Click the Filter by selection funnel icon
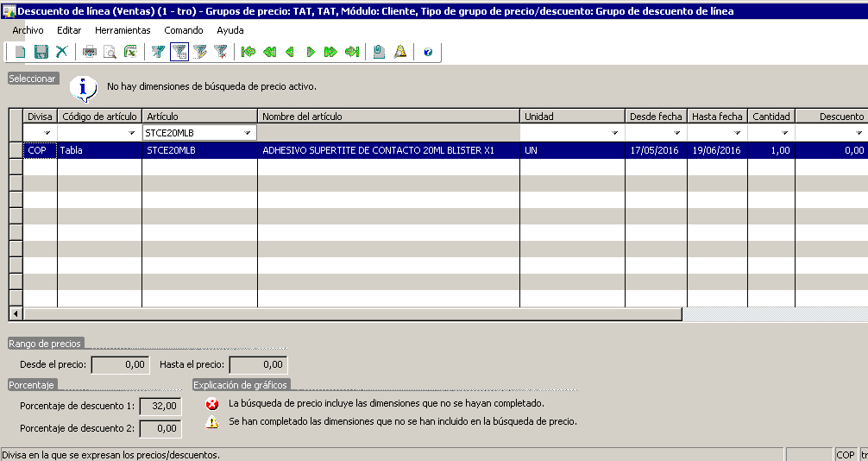The image size is (868, 461). (158, 52)
